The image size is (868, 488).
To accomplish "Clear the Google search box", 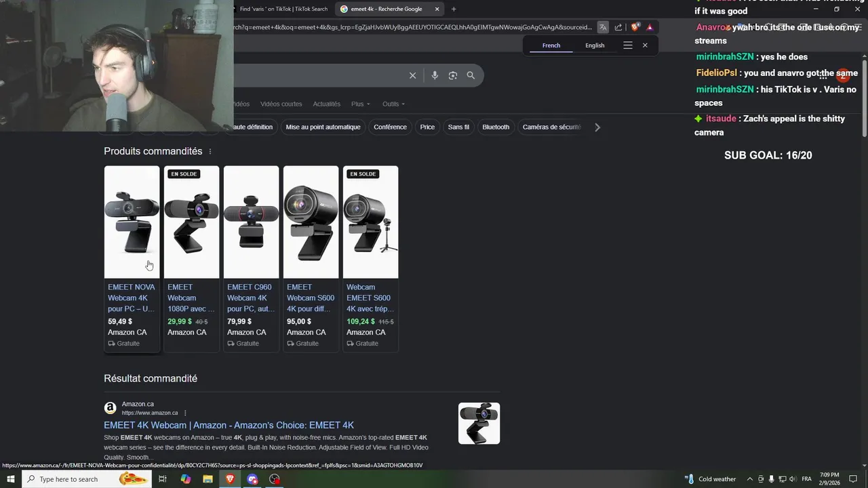I will click(x=412, y=75).
